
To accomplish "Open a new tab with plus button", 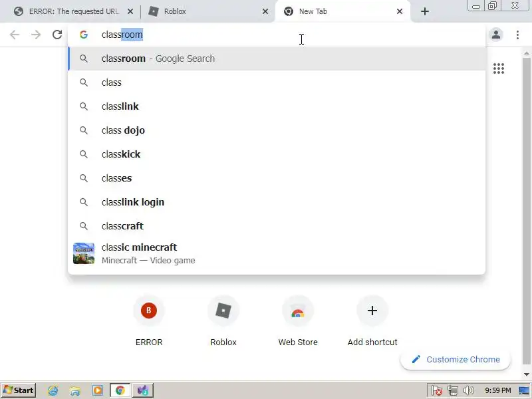I will point(425,11).
